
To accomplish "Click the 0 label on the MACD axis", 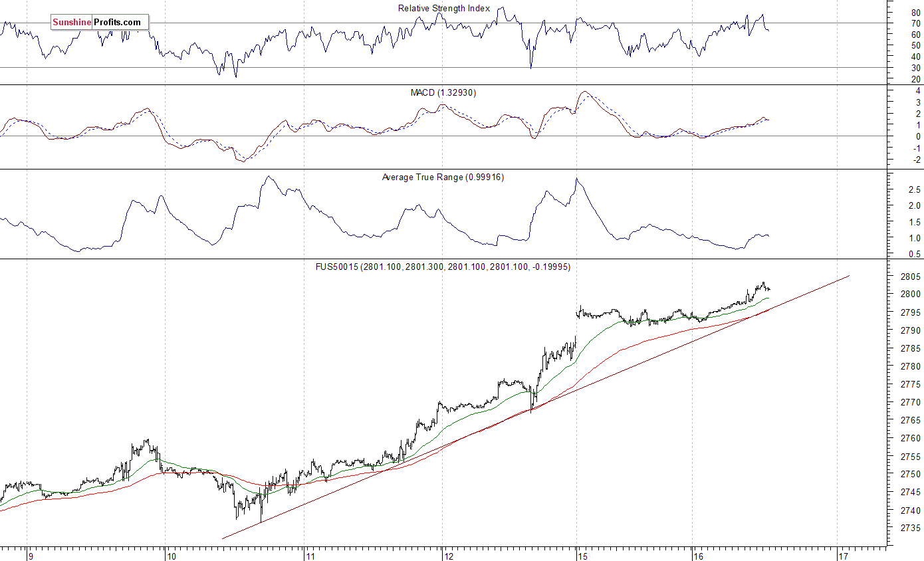I will (x=918, y=136).
